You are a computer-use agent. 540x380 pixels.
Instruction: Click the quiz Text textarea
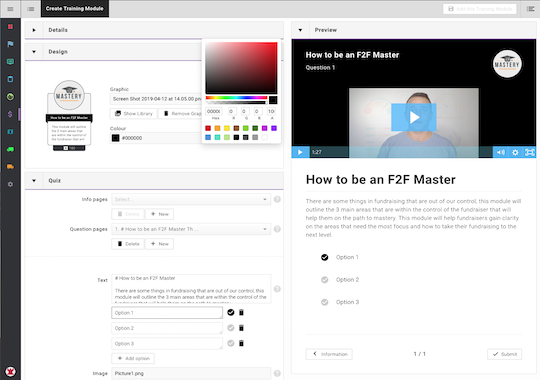tap(191, 289)
